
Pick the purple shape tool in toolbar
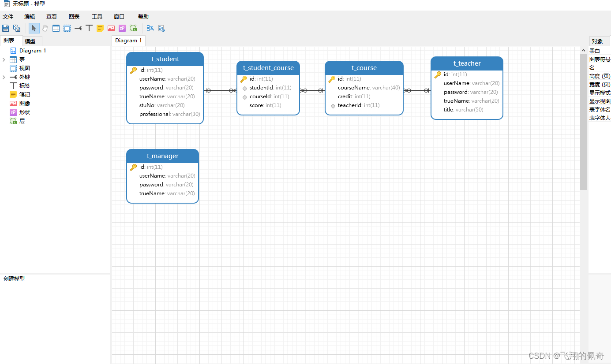point(122,28)
